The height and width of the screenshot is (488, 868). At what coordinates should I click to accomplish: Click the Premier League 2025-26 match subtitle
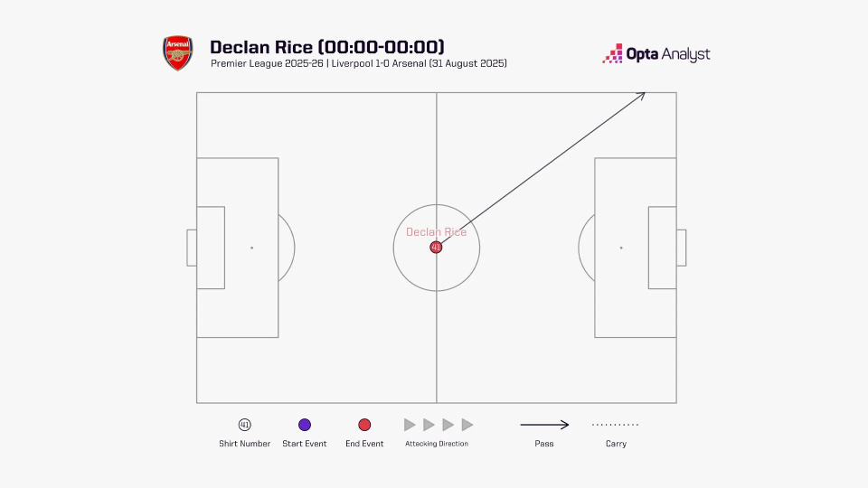tap(359, 64)
